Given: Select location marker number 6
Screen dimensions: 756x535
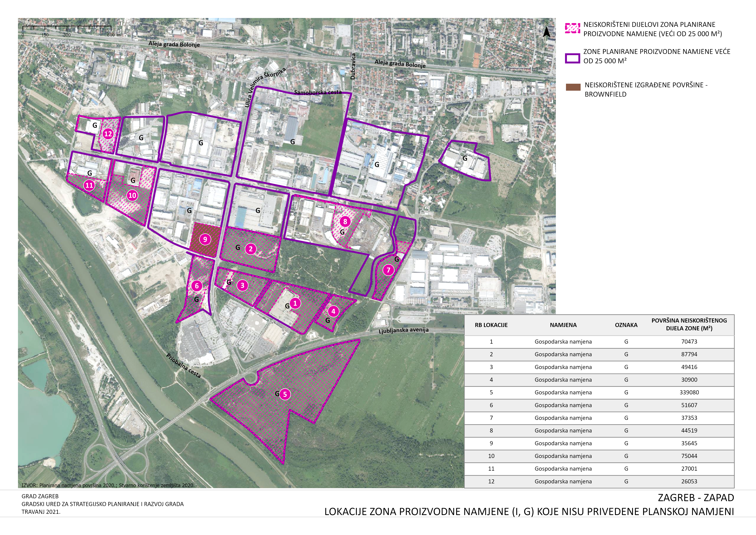Looking at the screenshot, I should (x=197, y=286).
